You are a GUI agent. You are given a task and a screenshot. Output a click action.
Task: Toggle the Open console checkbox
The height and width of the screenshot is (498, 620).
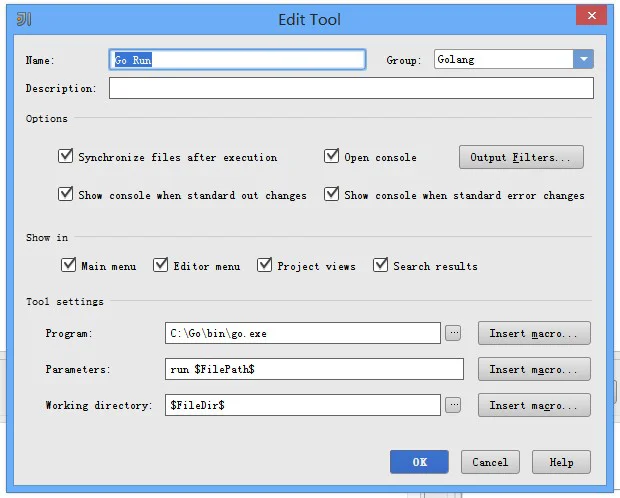pyautogui.click(x=331, y=156)
